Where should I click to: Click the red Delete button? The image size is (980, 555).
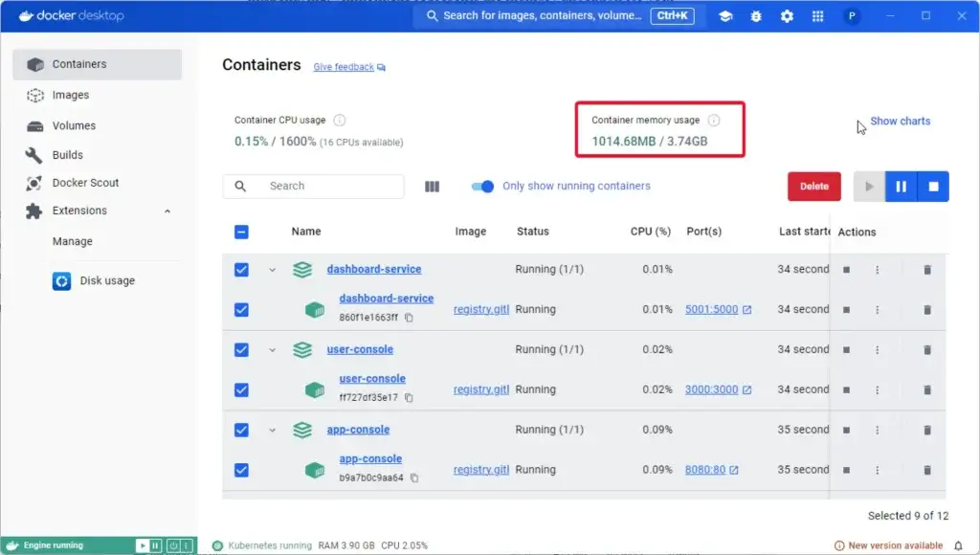click(x=813, y=187)
